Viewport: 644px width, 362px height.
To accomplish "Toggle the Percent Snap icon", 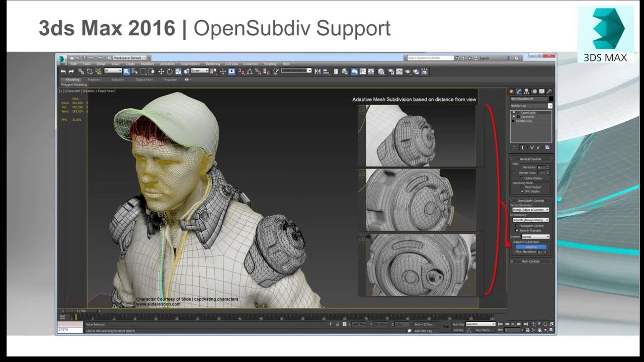I will point(258,71).
